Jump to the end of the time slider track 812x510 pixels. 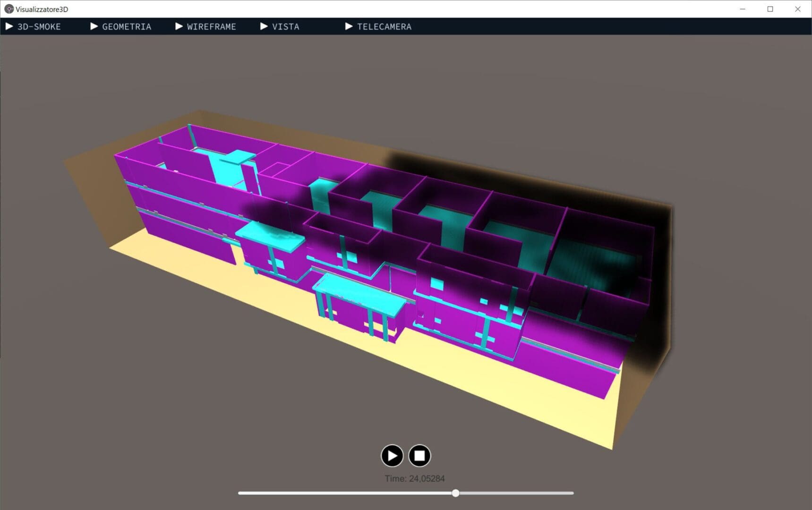click(x=572, y=493)
